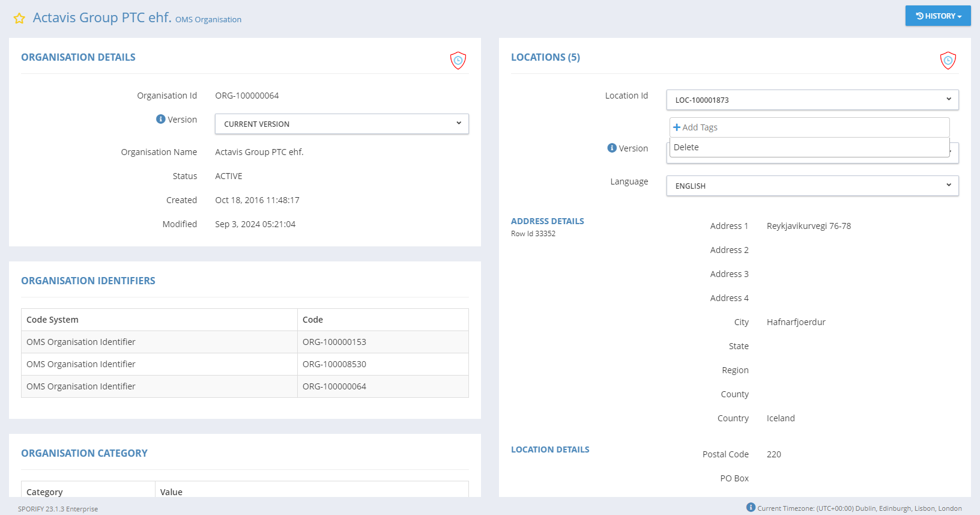The height and width of the screenshot is (515, 980).
Task: Click the Code System column header
Action: [x=53, y=320]
